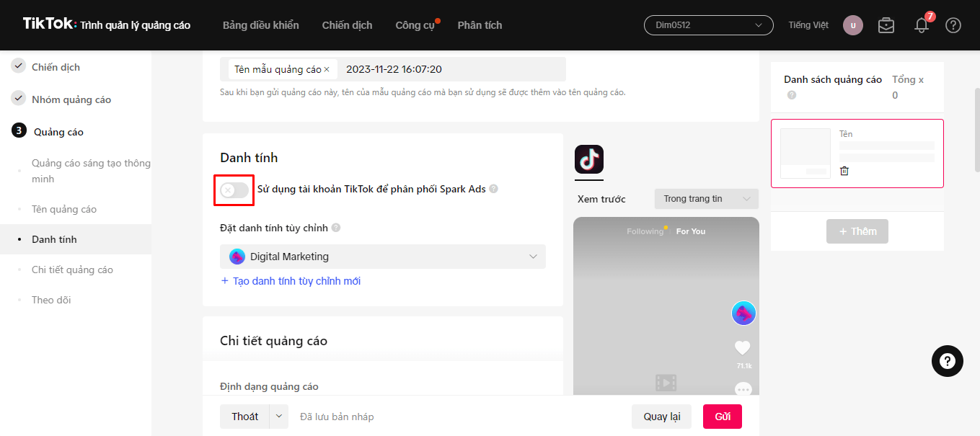This screenshot has height=436, width=980.
Task: Click the Thoát button
Action: [x=245, y=417]
